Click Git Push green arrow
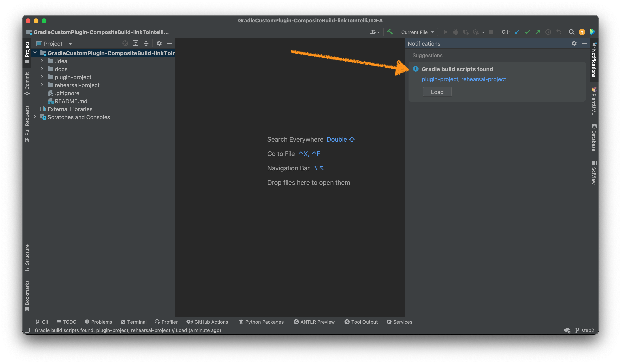 [538, 32]
